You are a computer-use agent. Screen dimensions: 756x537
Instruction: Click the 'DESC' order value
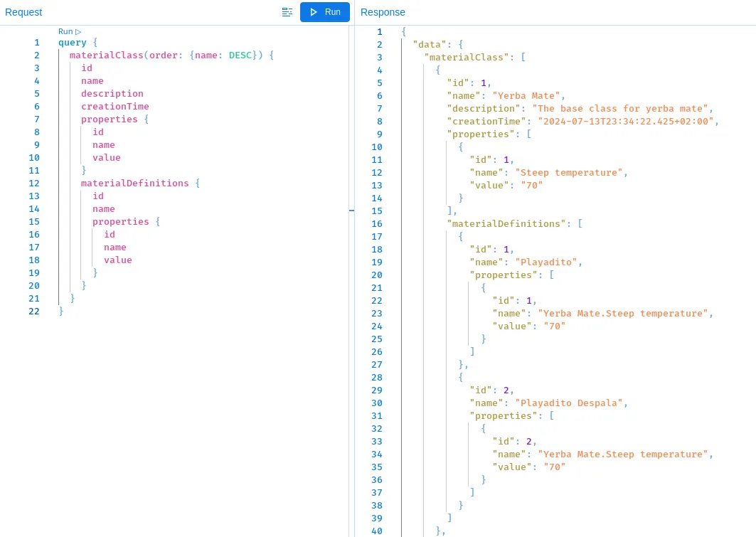[x=240, y=55]
